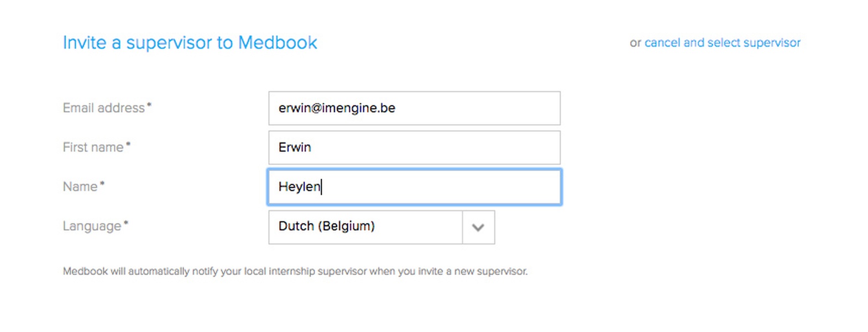Click the Email address label
Image resolution: width=868 pixels, height=332 pixels.
pos(103,108)
